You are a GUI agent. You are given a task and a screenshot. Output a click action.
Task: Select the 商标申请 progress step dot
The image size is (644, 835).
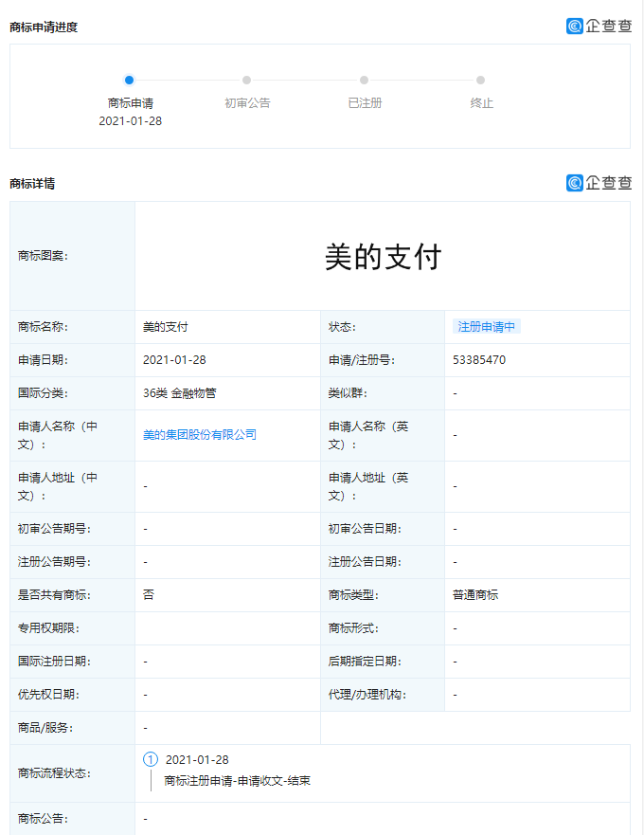pyautogui.click(x=129, y=80)
